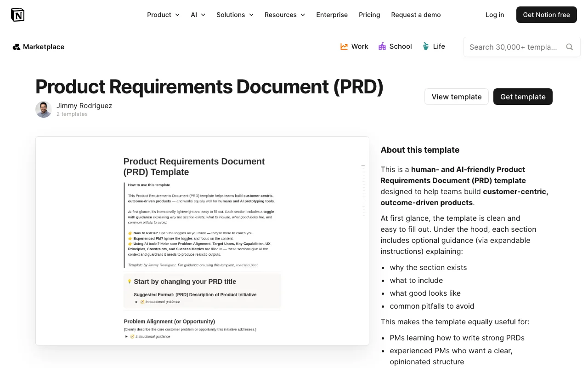Screen dimensions: 588x368
Task: Go to Pricing
Action: tap(369, 15)
